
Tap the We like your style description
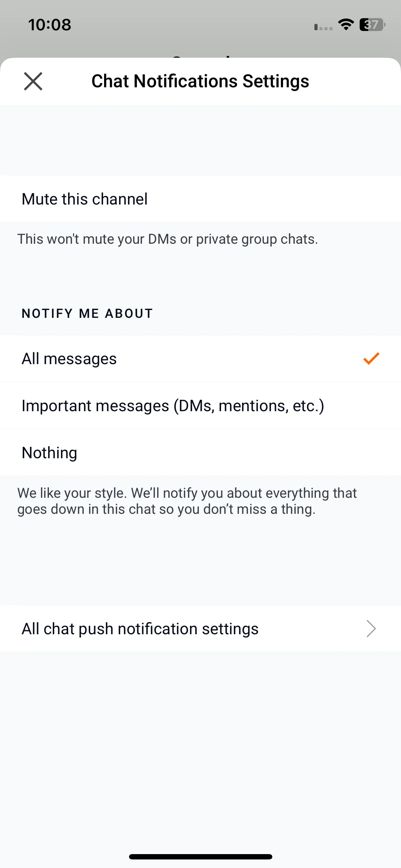pos(187,501)
